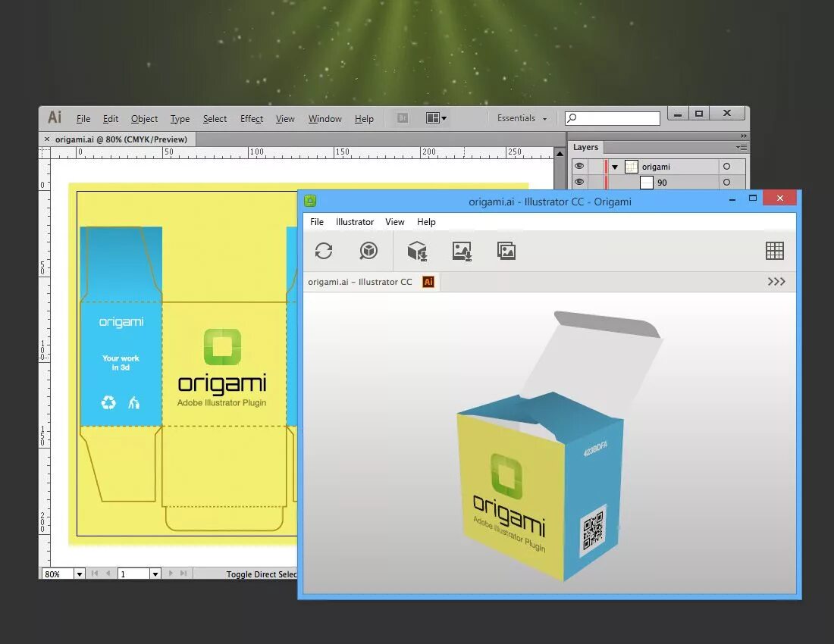Minimize the Illustrator window
834x644 pixels.
(x=678, y=114)
